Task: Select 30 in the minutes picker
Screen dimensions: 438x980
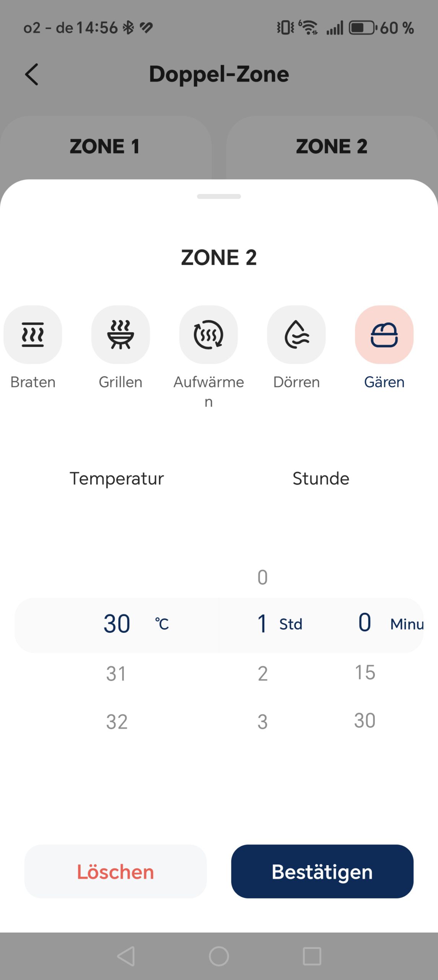Action: coord(365,720)
